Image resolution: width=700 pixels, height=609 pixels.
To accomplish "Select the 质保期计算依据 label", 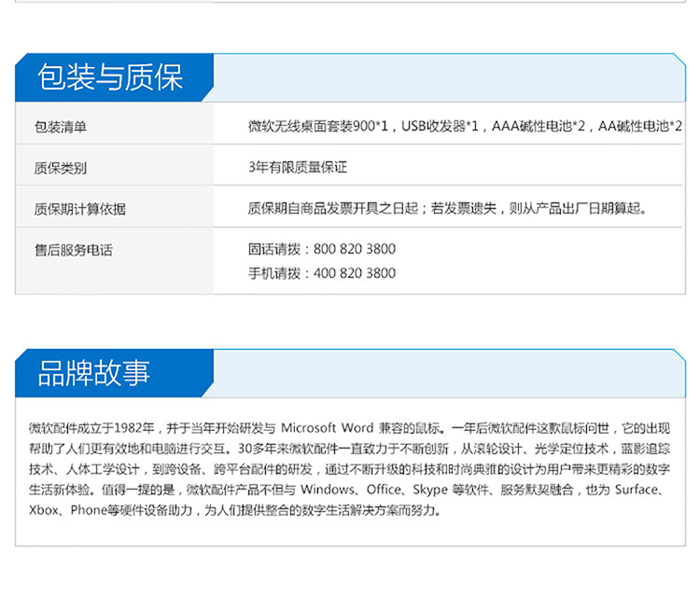I will pos(80,209).
